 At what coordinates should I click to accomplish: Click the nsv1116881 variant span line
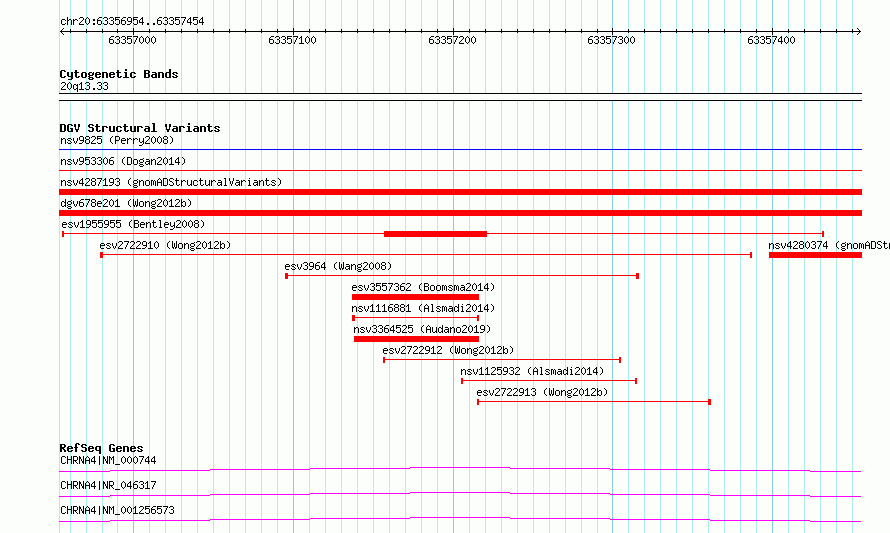point(415,318)
